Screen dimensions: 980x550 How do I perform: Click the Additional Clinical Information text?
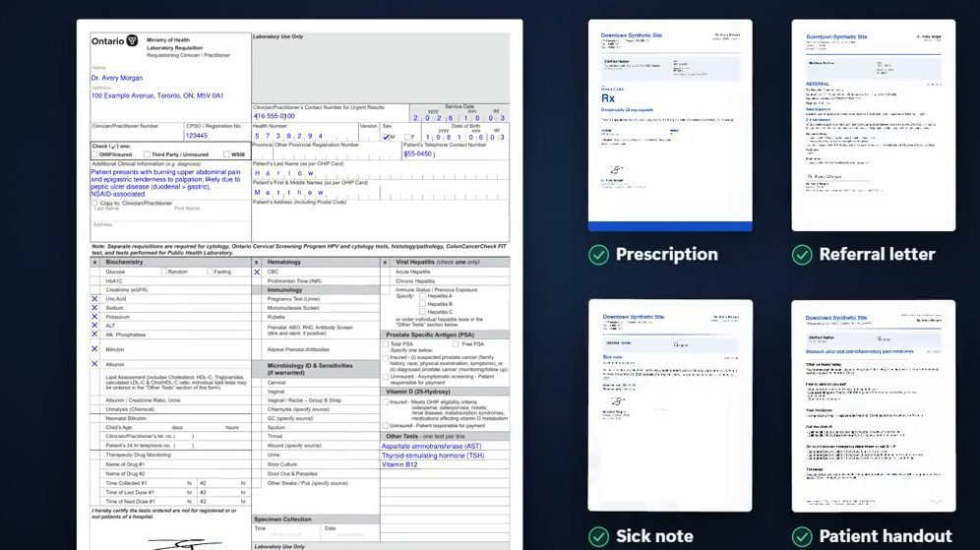point(166,182)
